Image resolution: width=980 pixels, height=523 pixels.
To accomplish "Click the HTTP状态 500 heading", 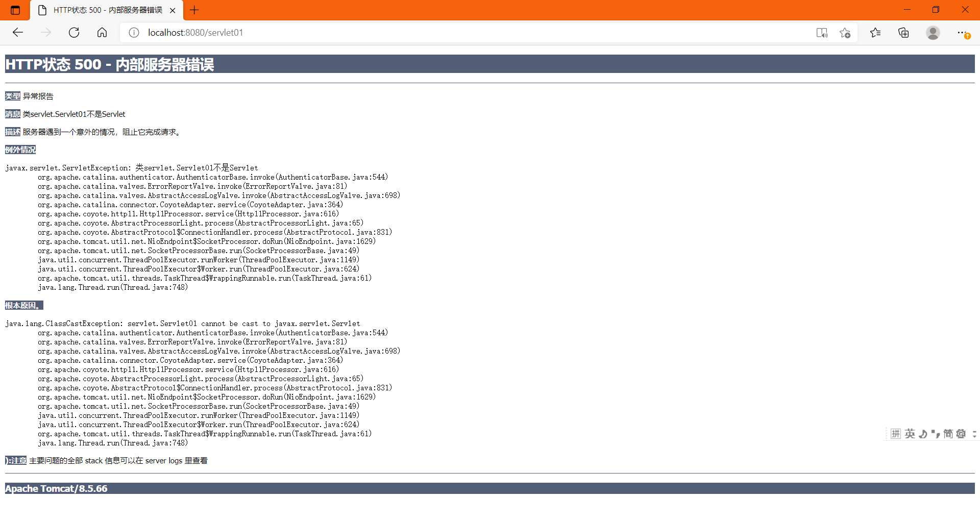I will pyautogui.click(x=109, y=64).
